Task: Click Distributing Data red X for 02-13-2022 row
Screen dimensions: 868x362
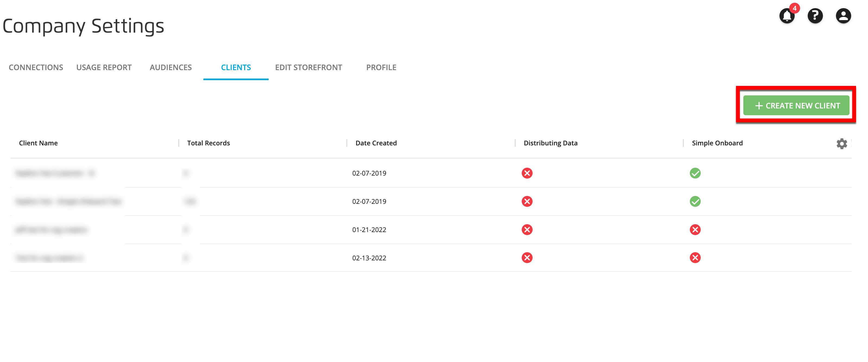Action: pyautogui.click(x=527, y=258)
